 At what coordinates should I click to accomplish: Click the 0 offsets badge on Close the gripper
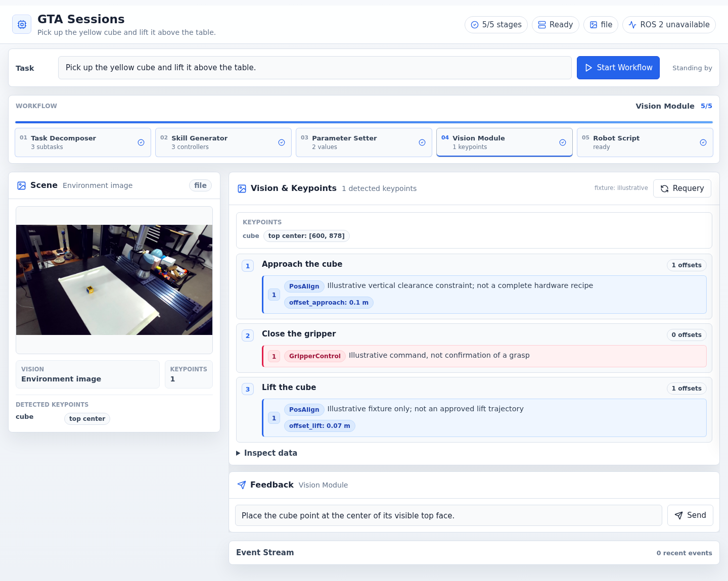click(687, 335)
